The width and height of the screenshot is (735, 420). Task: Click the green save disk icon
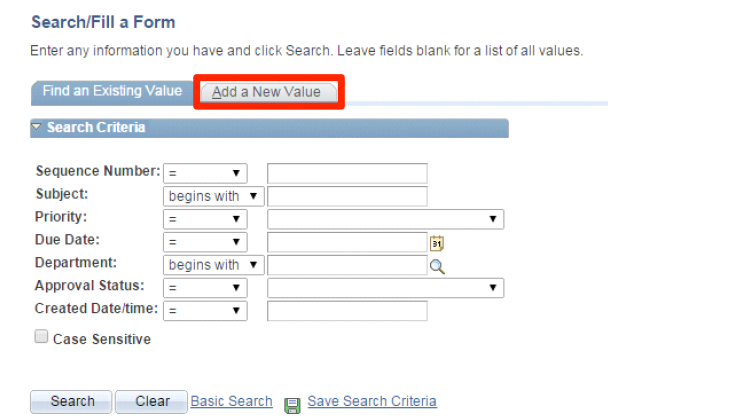coord(292,405)
